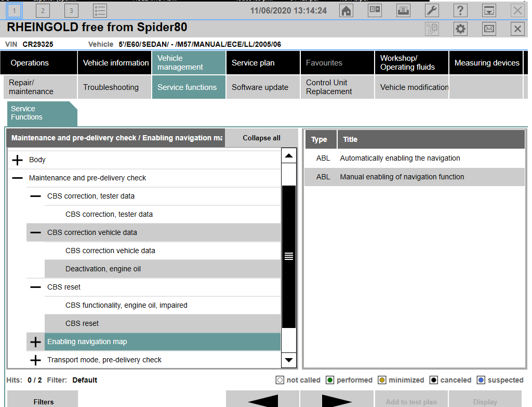Collapse CBS correction vehicle data node

click(36, 232)
